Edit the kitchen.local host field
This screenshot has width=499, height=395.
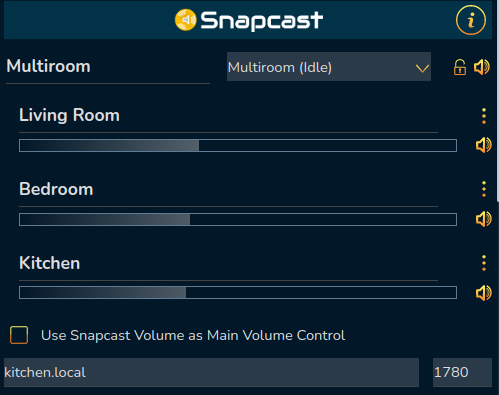211,372
